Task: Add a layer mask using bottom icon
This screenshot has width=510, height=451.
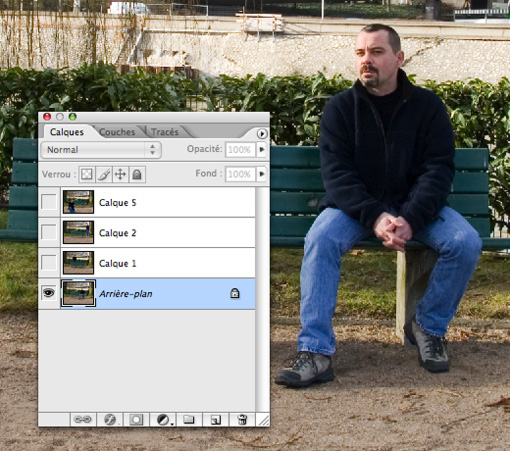Action: (136, 419)
